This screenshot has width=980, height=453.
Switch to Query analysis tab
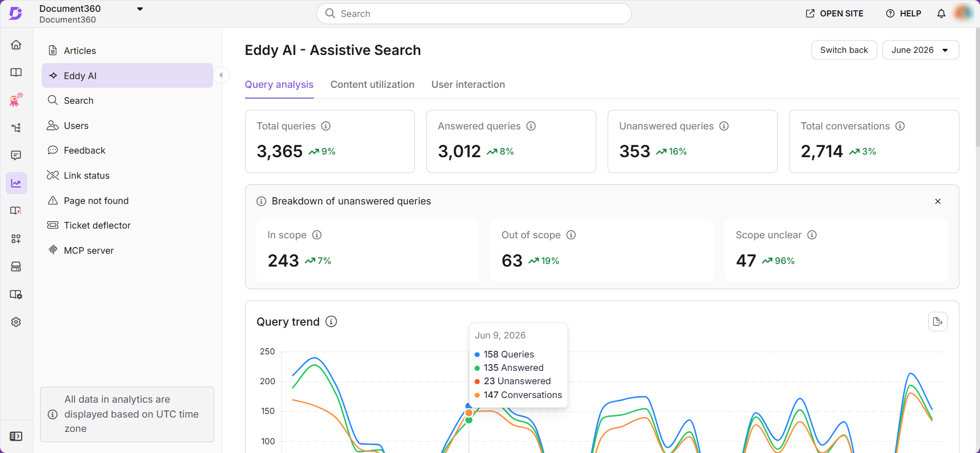[279, 85]
